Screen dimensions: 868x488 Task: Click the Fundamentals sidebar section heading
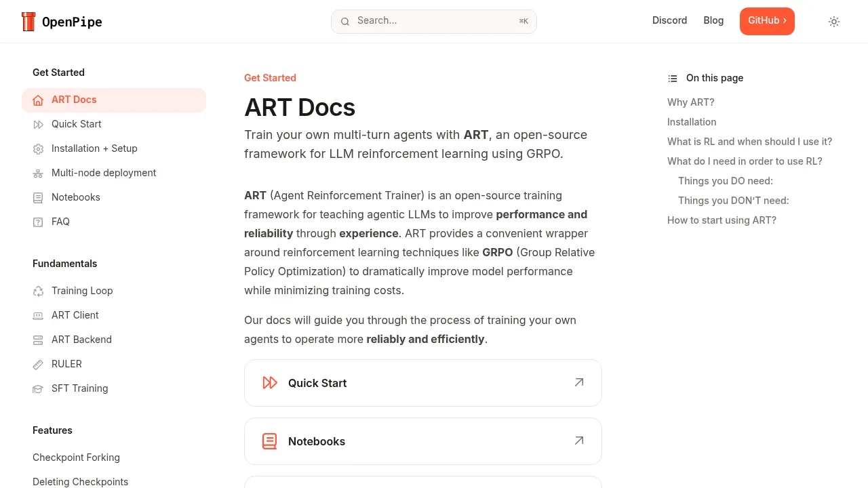pyautogui.click(x=65, y=264)
